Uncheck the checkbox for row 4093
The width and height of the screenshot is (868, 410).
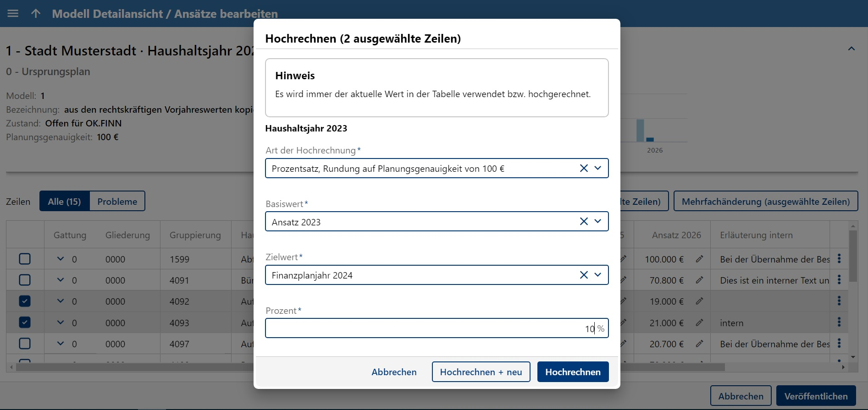coord(25,322)
